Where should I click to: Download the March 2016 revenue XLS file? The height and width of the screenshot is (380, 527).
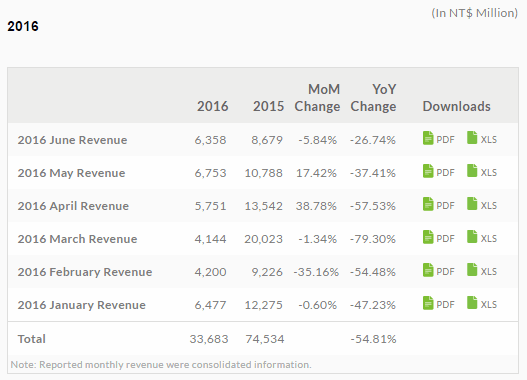[482, 237]
